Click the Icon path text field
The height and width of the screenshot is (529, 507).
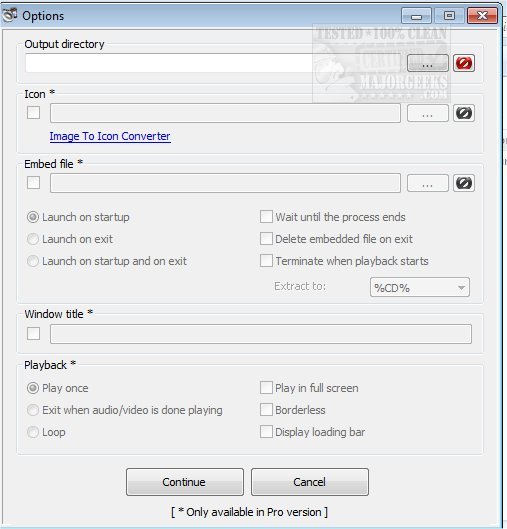225,113
